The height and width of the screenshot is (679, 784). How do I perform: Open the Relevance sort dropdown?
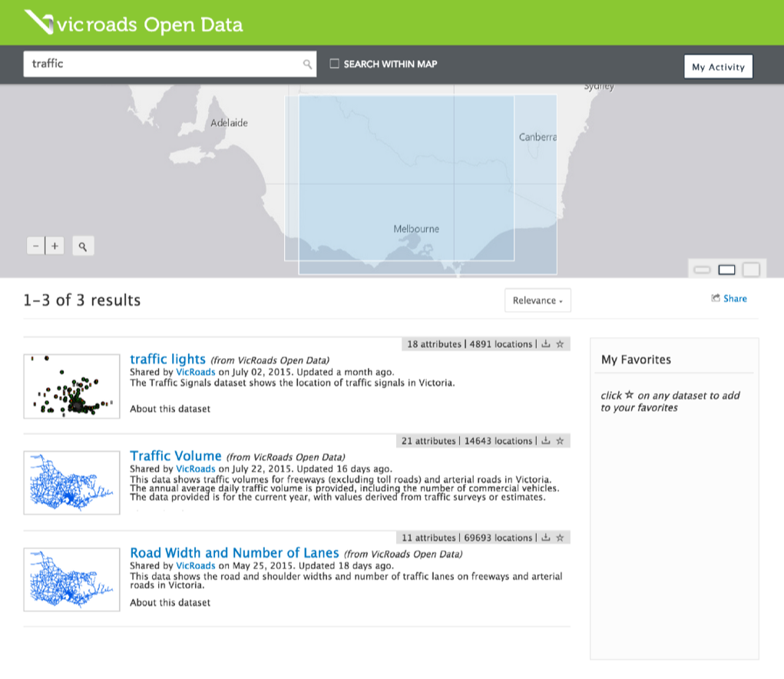tap(538, 300)
